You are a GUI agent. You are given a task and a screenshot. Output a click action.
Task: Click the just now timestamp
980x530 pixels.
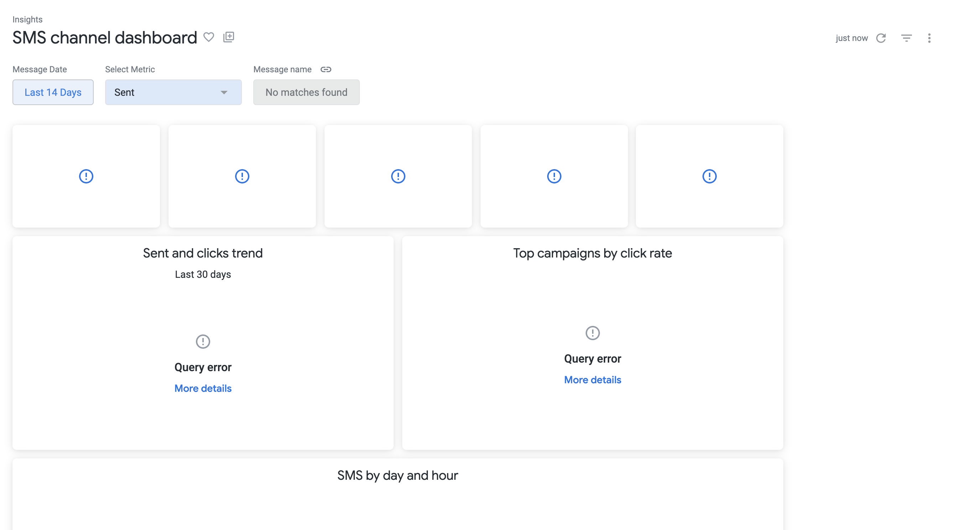(x=851, y=38)
